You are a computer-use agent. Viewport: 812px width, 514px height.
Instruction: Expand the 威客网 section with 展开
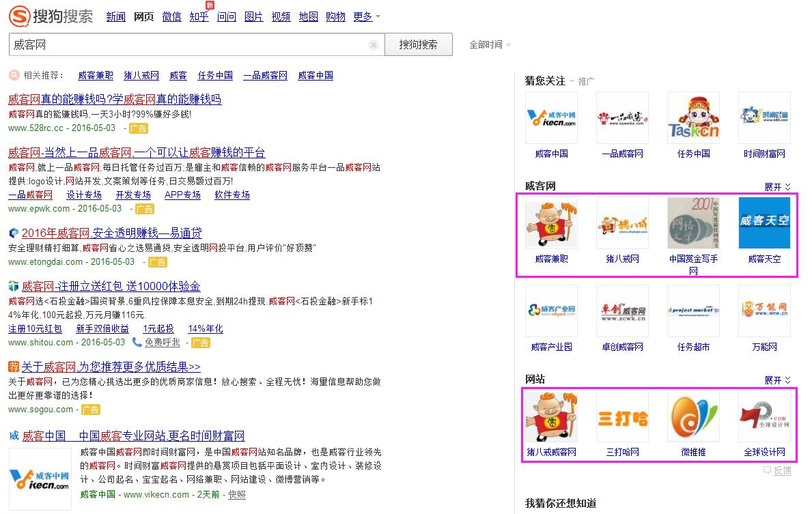click(x=777, y=187)
